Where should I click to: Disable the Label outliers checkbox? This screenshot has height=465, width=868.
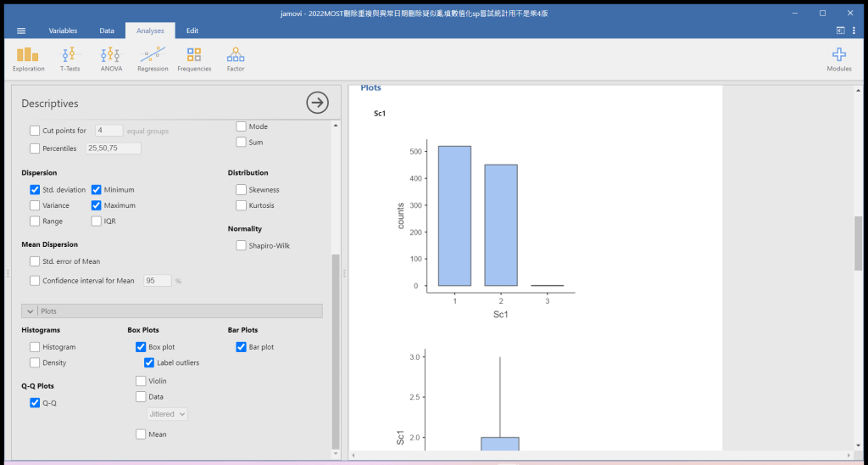pos(150,363)
